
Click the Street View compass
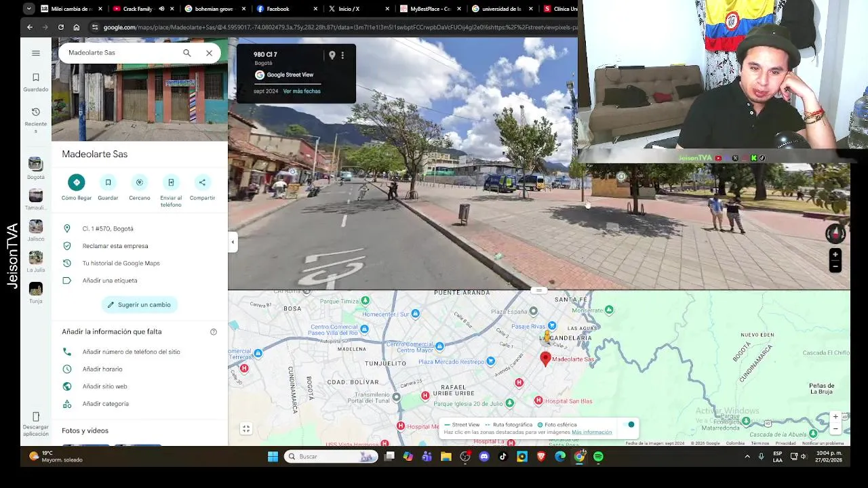click(x=835, y=234)
